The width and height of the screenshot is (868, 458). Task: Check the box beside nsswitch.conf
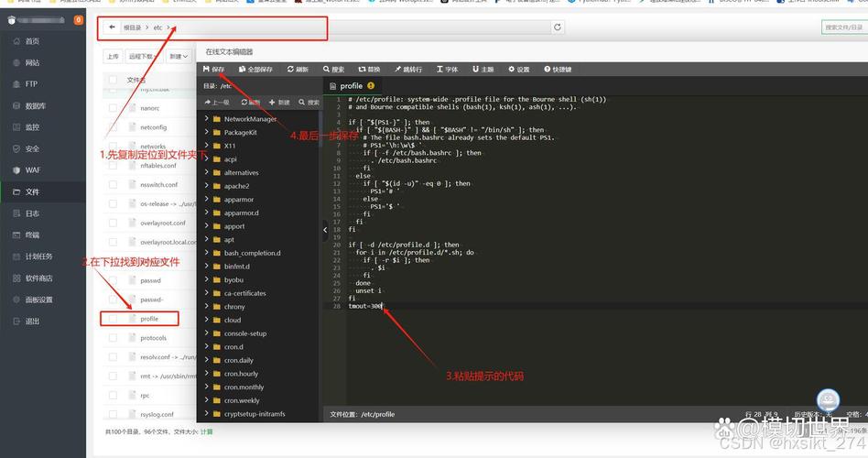click(x=113, y=184)
